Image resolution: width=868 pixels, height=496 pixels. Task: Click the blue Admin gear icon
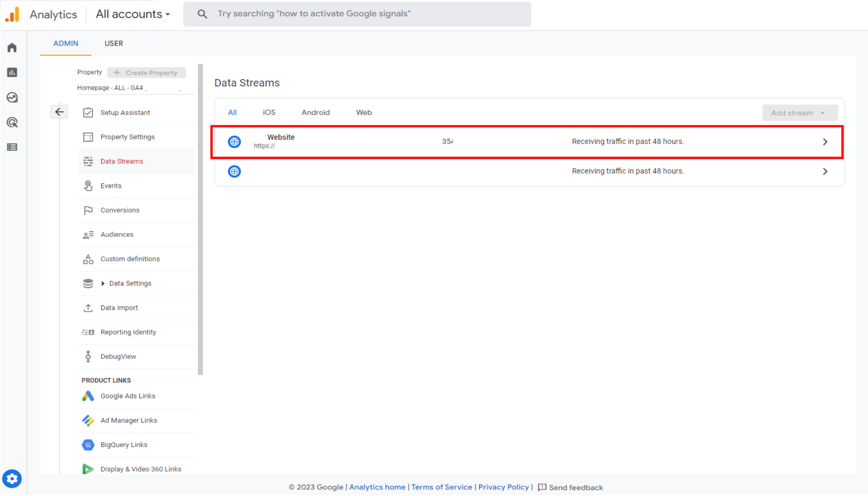click(12, 479)
